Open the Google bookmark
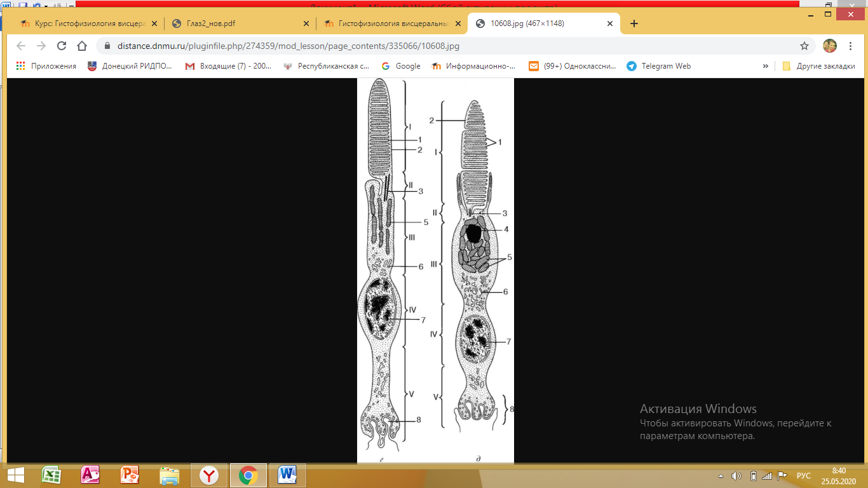This screenshot has width=868, height=488. tap(401, 66)
